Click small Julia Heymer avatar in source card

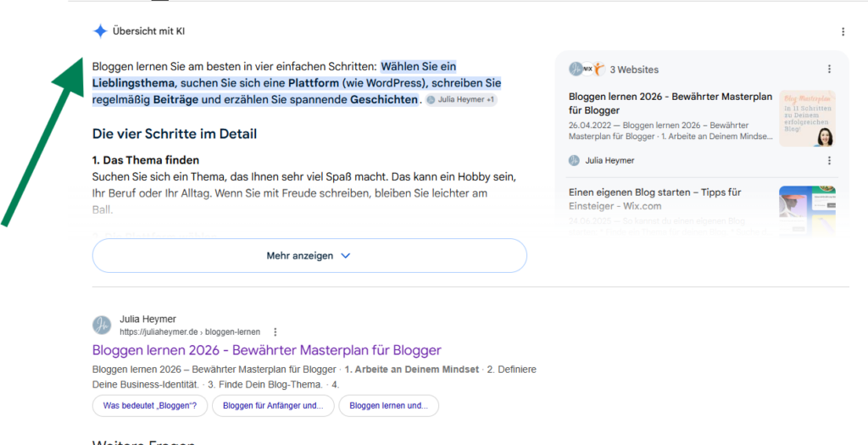click(574, 160)
